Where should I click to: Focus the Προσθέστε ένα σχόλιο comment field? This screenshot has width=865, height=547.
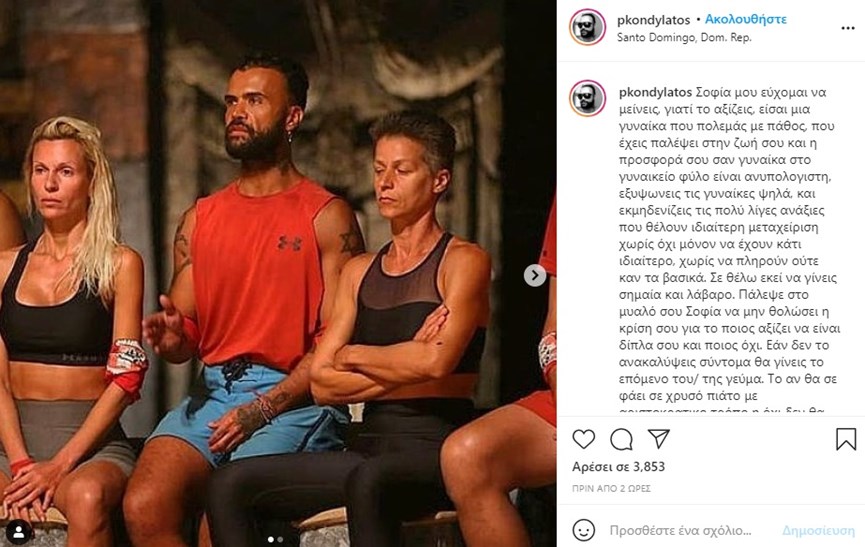[681, 530]
